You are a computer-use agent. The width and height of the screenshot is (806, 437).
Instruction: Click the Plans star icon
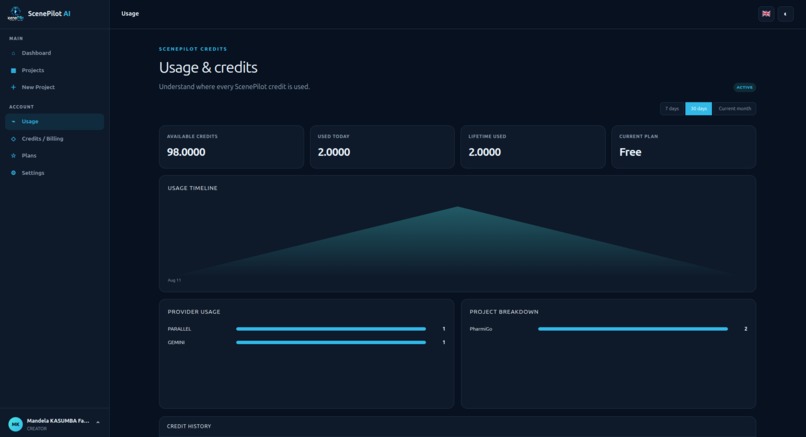(13, 156)
